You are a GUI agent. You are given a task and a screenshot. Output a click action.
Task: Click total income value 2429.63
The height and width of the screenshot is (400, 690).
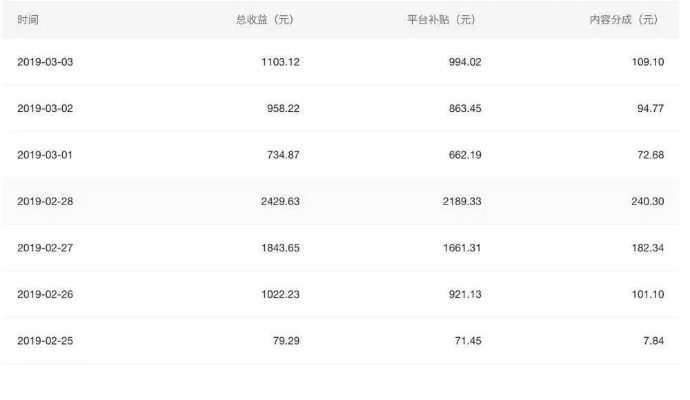point(280,202)
